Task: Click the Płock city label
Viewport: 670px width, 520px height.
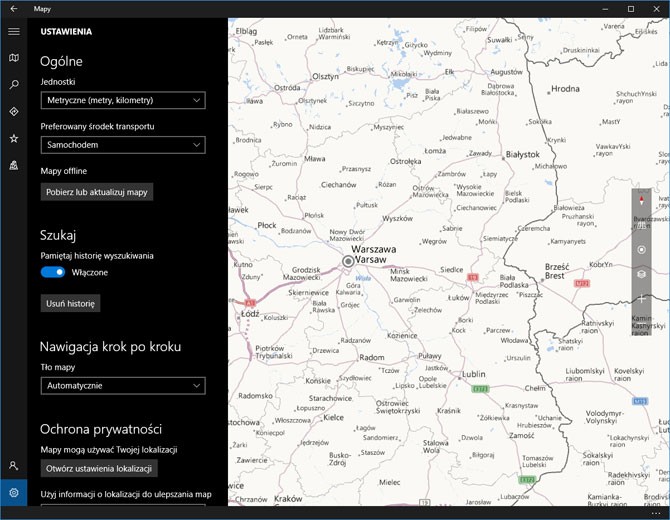Action: [267, 225]
